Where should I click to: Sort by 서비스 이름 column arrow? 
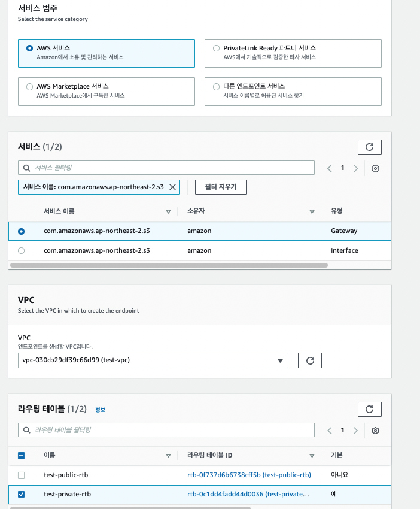(168, 211)
